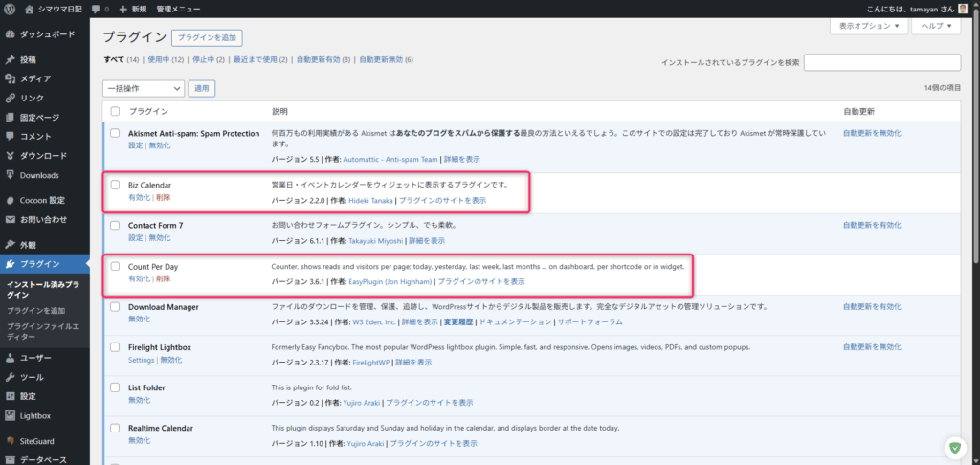This screenshot has width=980, height=465.
Task: Expand the ヘルプ dropdown tab
Action: click(x=936, y=27)
